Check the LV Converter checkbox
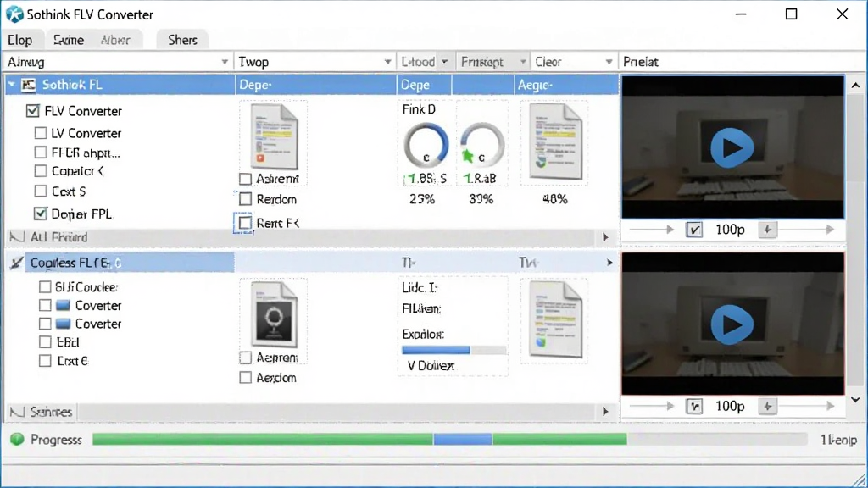 tap(41, 133)
